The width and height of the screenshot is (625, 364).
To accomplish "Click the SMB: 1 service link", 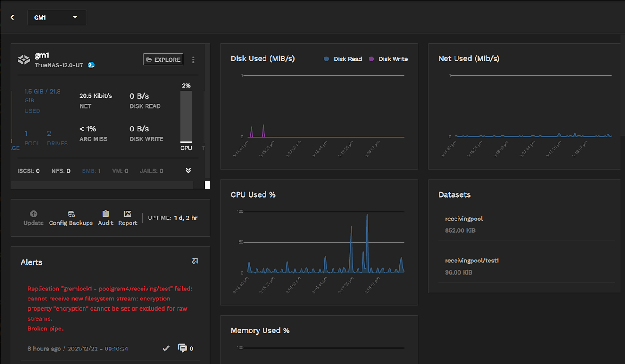I will tap(91, 171).
